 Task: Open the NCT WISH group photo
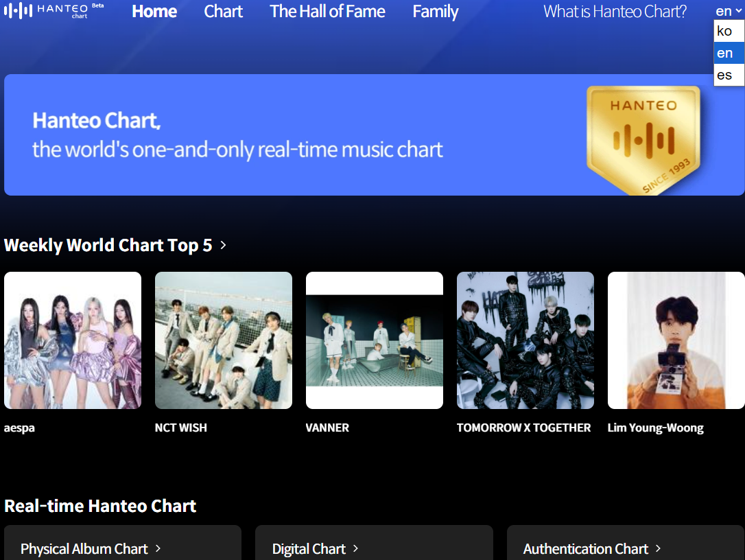point(224,340)
